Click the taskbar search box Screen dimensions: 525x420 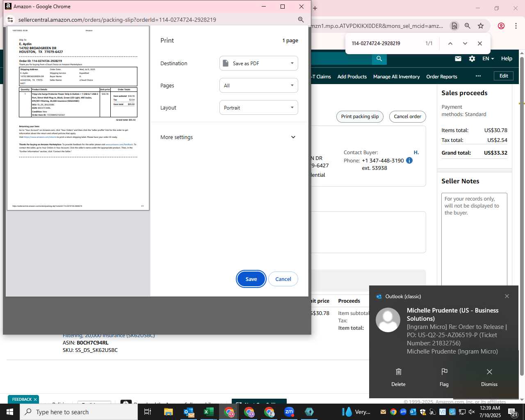[79, 412]
